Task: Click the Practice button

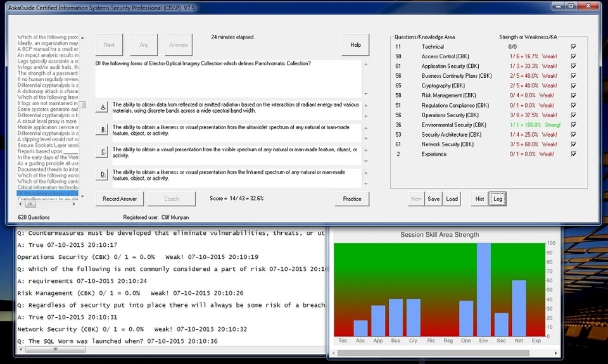Action: point(351,199)
